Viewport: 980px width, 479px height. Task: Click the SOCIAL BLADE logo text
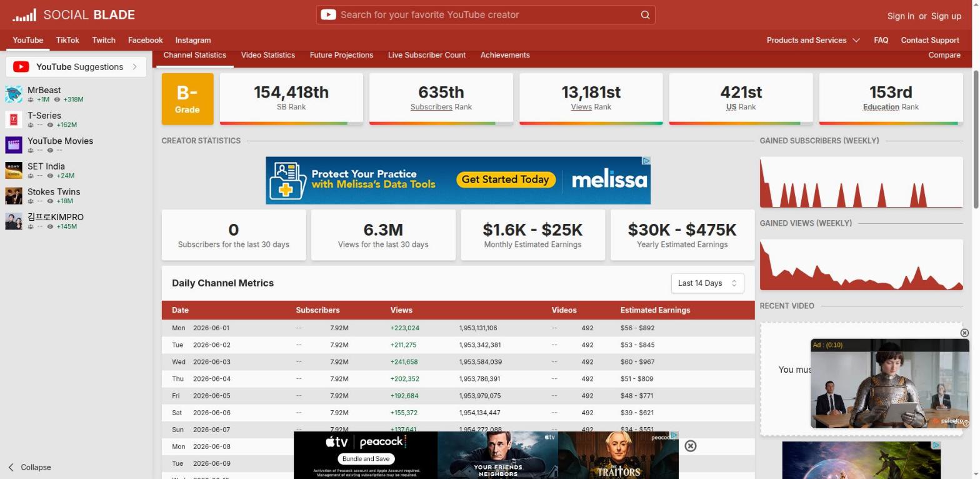[89, 15]
